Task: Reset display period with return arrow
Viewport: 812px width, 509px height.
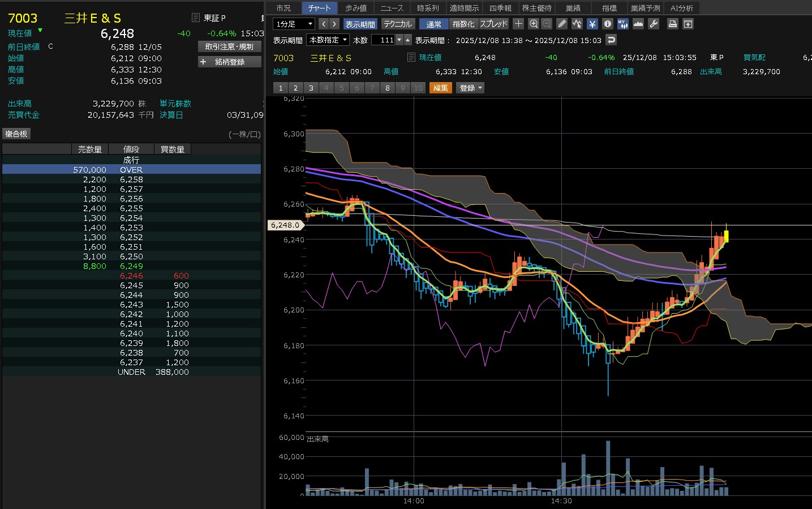Action: pos(611,40)
